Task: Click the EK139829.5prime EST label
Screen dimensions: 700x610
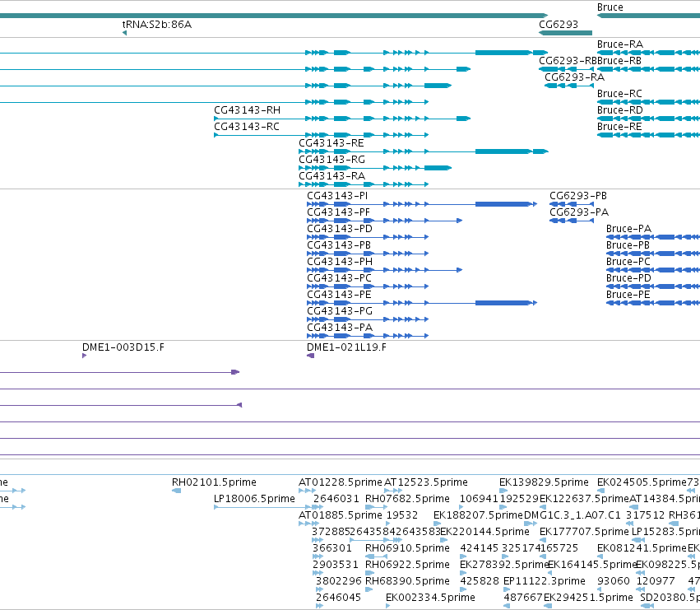Action: tap(544, 482)
